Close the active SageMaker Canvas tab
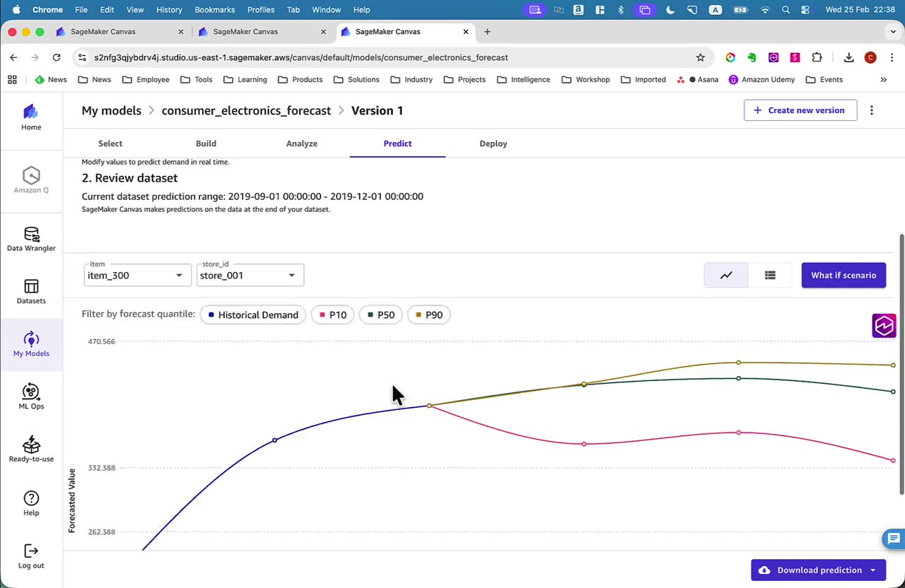The height and width of the screenshot is (588, 905). [466, 32]
